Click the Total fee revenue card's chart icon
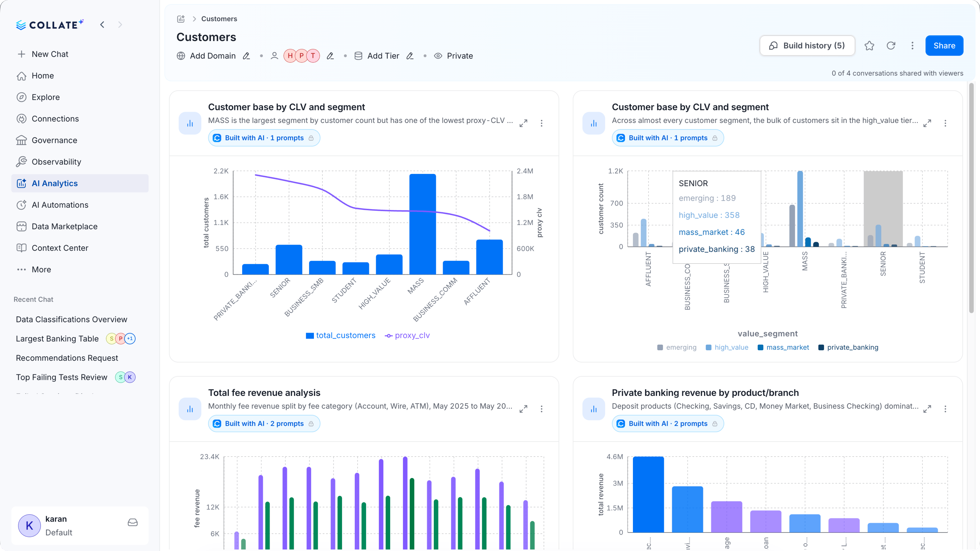 (190, 409)
